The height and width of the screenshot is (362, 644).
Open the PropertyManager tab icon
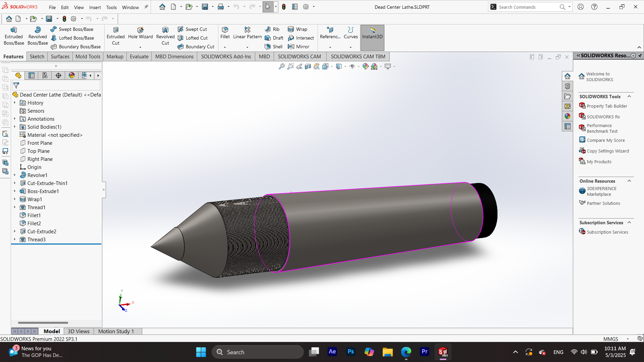click(x=32, y=76)
